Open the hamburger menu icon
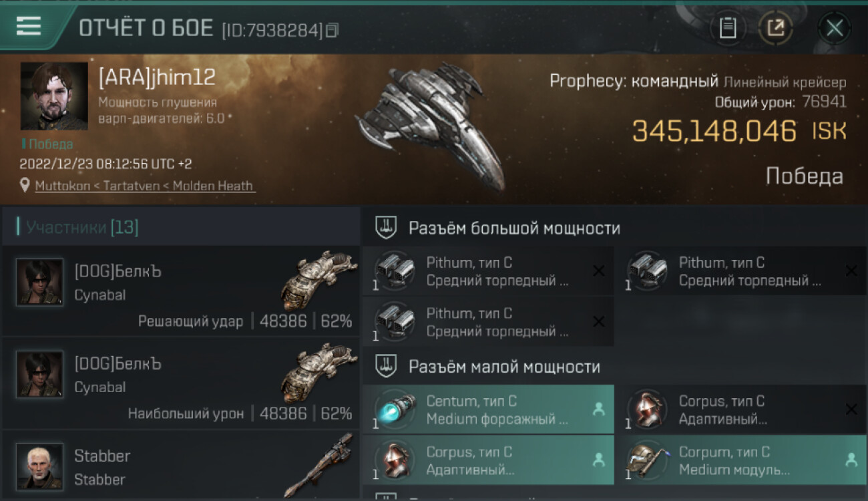 point(28,26)
